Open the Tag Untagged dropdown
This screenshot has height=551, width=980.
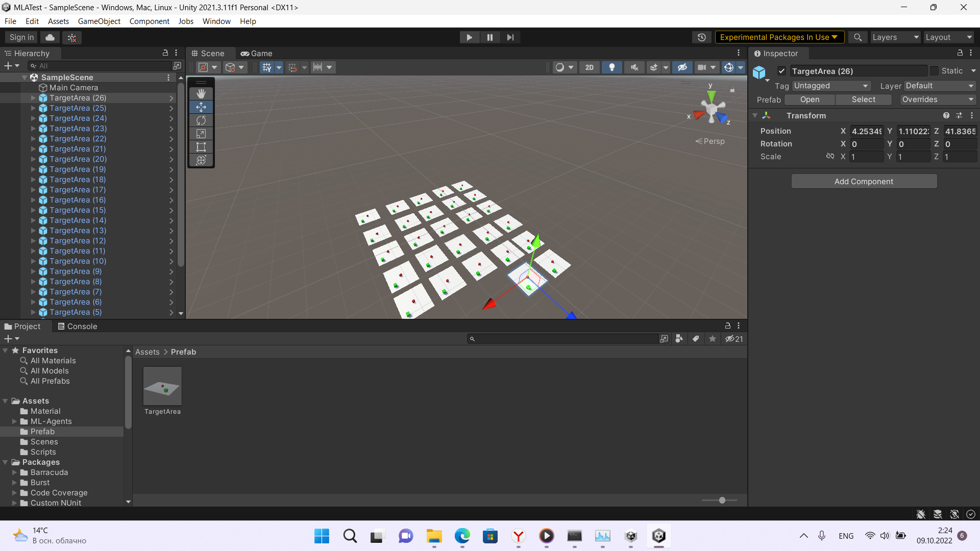tap(831, 86)
